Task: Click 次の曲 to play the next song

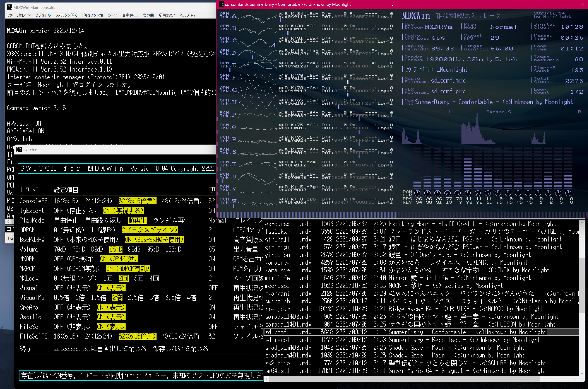Action: (x=148, y=15)
